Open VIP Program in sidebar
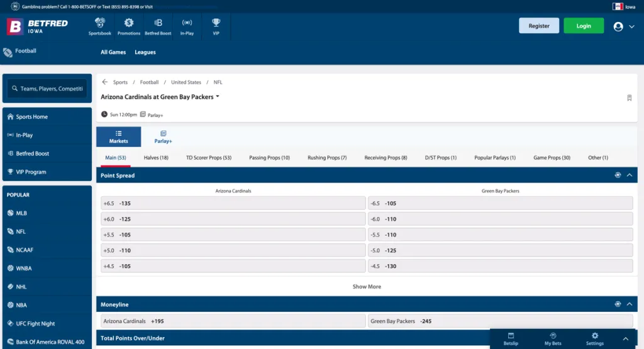Screen dimensions: 644x349 click(47, 172)
